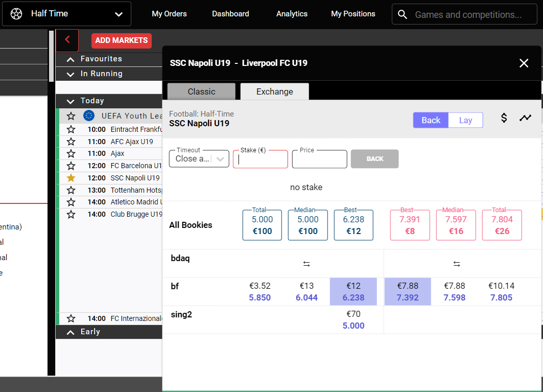The width and height of the screenshot is (543, 392).
Task: Open Analytics page
Action: click(x=292, y=14)
